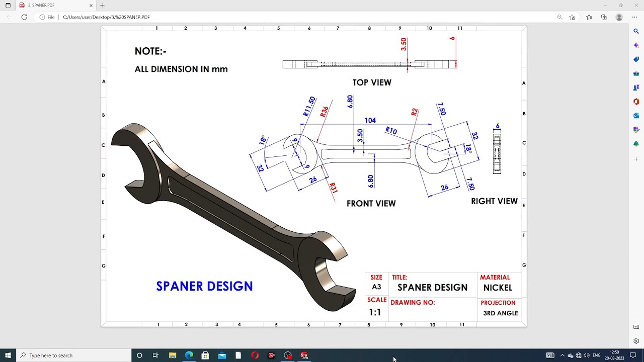This screenshot has height=362, width=644.
Task: Click the 3RD ANGLE projection text
Action: tap(501, 313)
